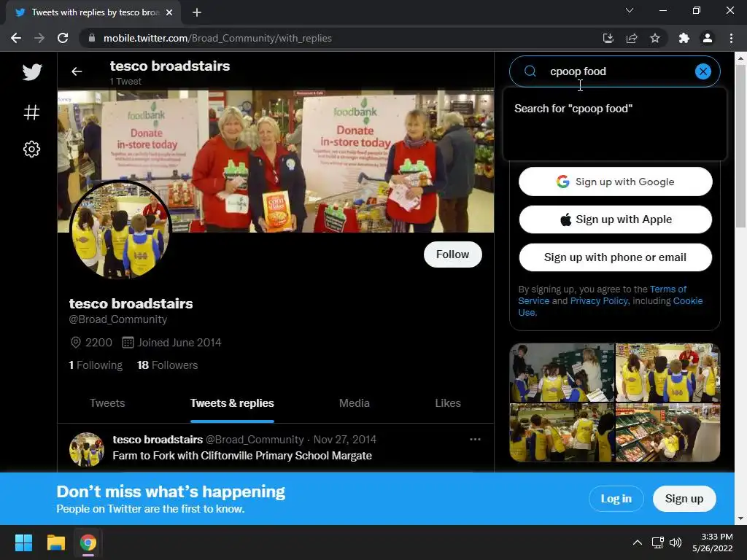Open the Windows Start menu
Screen dimensions: 747x560
23,542
